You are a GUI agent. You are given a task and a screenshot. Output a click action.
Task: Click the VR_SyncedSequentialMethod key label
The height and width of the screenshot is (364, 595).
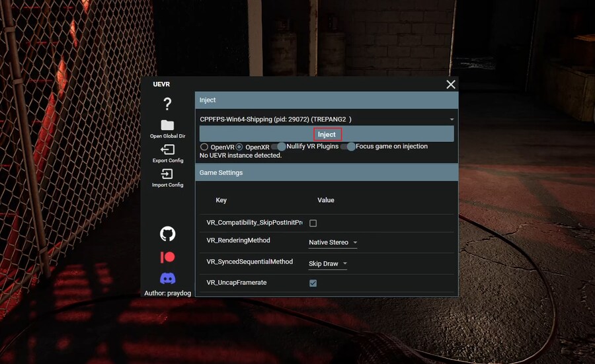tap(250, 262)
